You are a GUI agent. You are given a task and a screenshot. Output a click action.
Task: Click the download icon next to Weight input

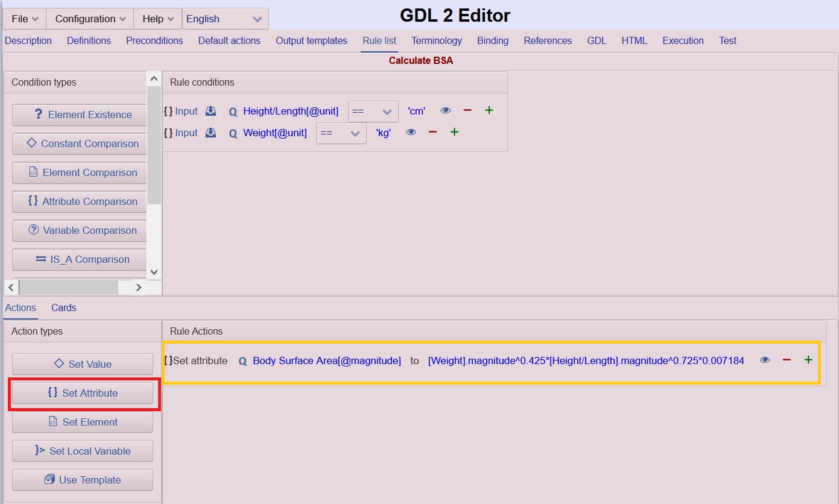[211, 133]
